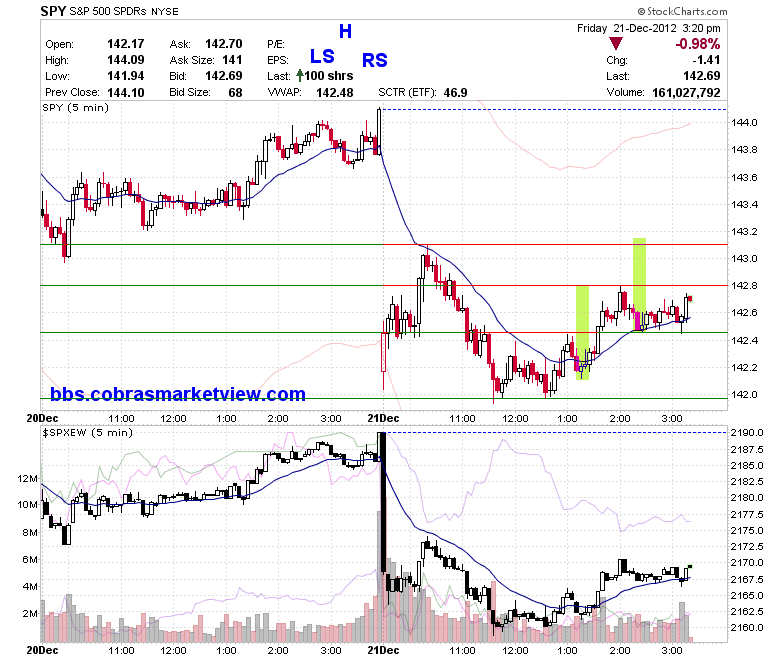Click the 143.2 price axis label
This screenshot has height=659, width=780.
[744, 232]
